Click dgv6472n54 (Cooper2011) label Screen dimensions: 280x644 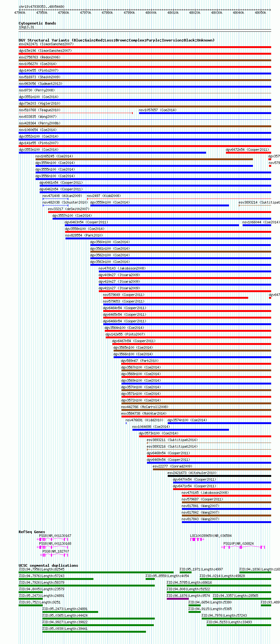point(247,150)
